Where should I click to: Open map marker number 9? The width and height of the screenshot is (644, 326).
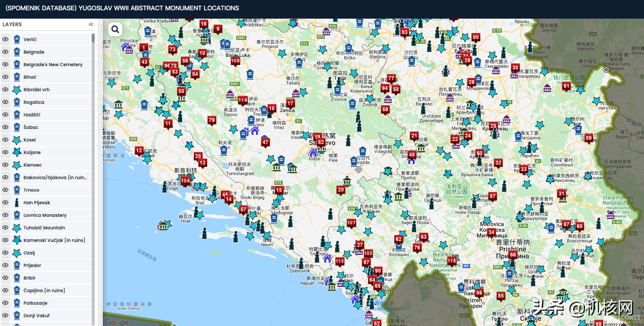[x=218, y=29]
